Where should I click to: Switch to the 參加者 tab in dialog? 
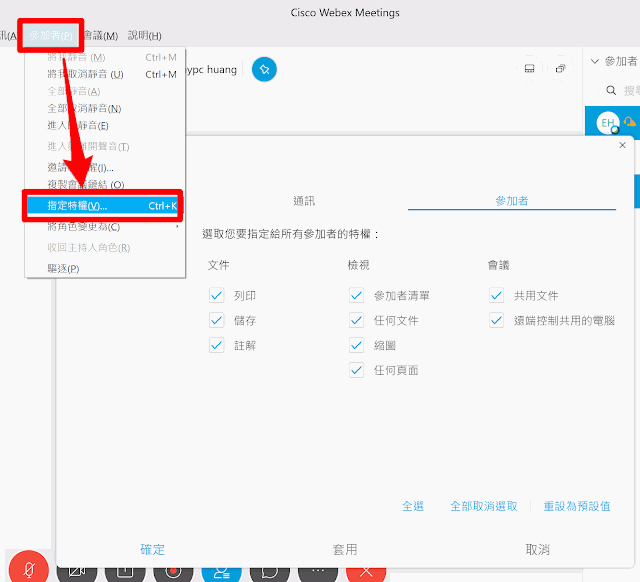tap(512, 201)
